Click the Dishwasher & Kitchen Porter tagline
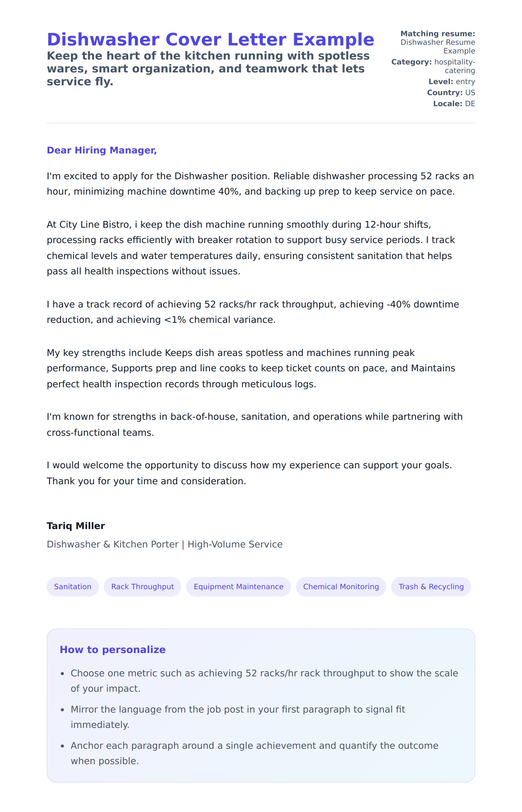Image resolution: width=522 pixels, height=812 pixels. point(164,544)
